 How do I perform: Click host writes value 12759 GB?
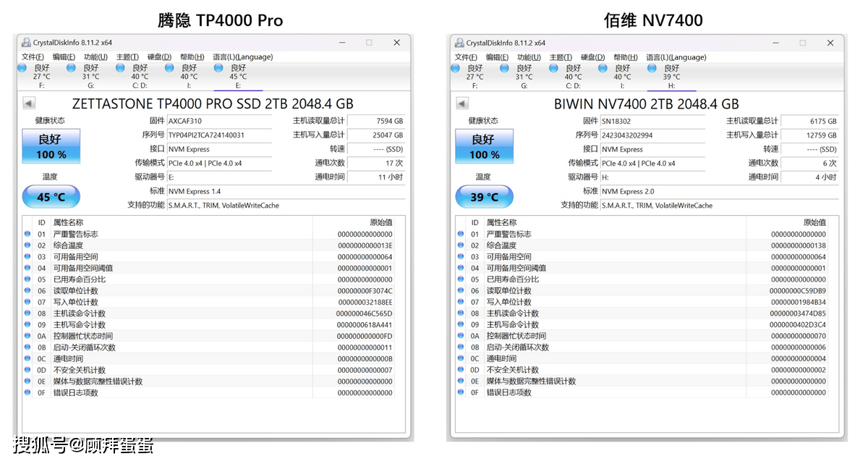pos(809,135)
